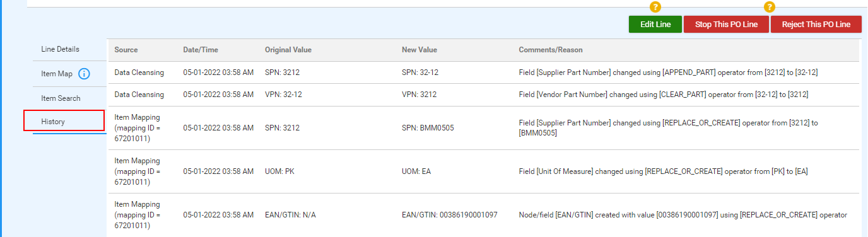The height and width of the screenshot is (237, 868).
Task: Click original value UOM: PK
Action: click(279, 171)
